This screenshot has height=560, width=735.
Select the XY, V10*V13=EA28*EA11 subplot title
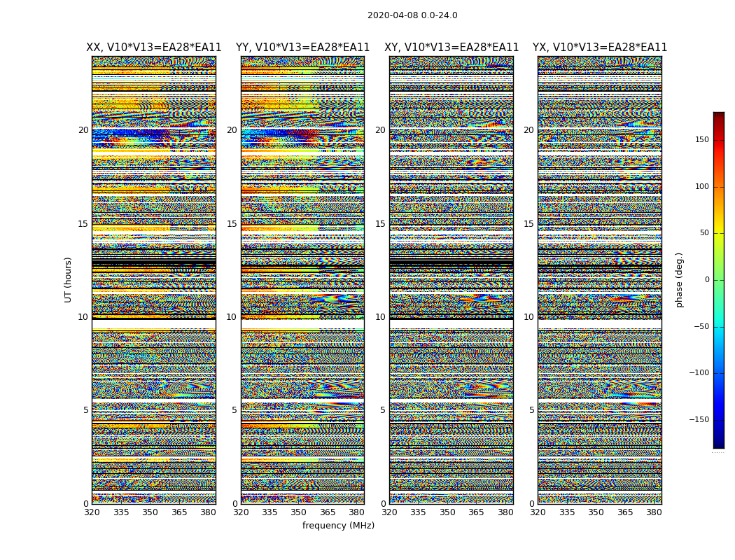(x=451, y=48)
